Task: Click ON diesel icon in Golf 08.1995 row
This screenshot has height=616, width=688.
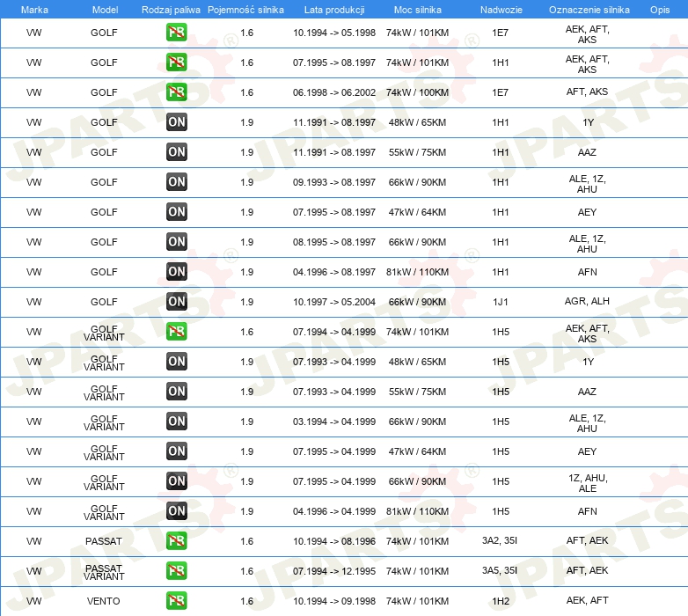Action: [x=176, y=242]
